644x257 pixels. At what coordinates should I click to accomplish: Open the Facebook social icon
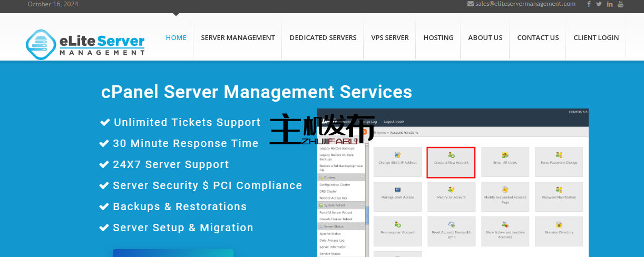[x=589, y=4]
